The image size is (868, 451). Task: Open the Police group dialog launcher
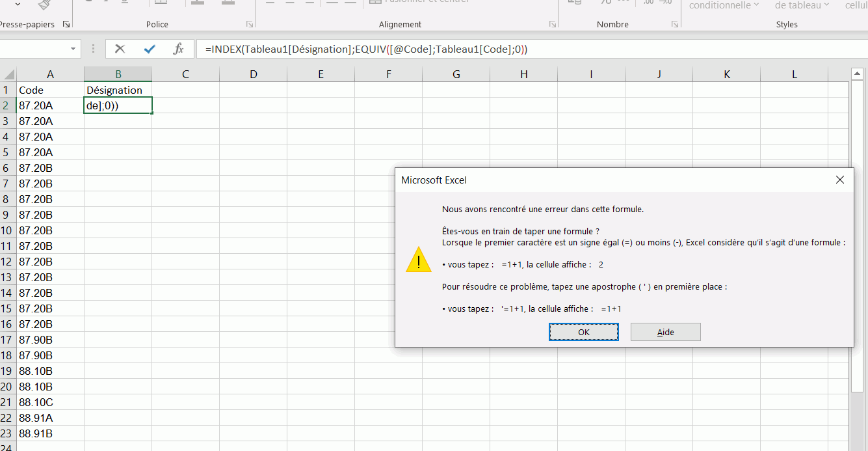[250, 25]
